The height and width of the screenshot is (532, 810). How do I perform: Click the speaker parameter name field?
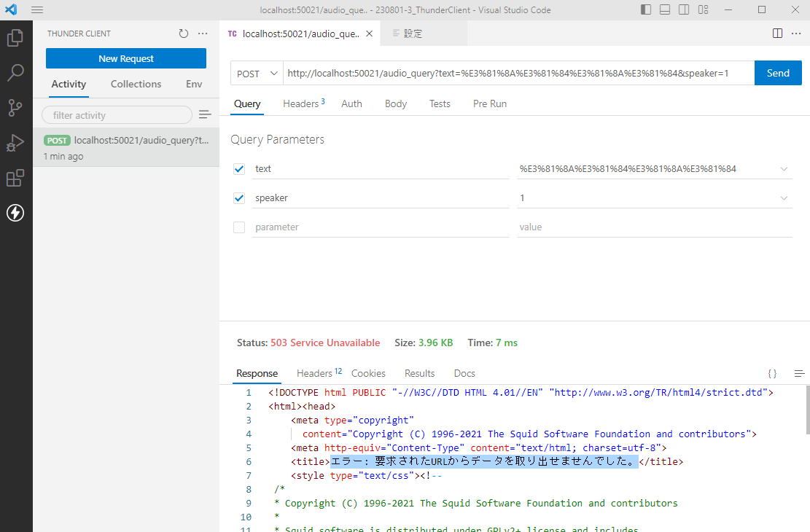[x=381, y=197]
